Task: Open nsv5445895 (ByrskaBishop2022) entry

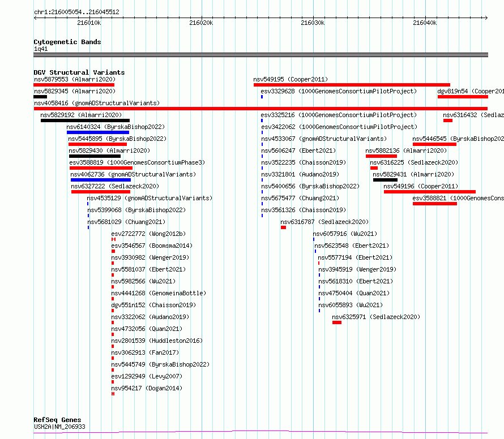Action: point(117,139)
